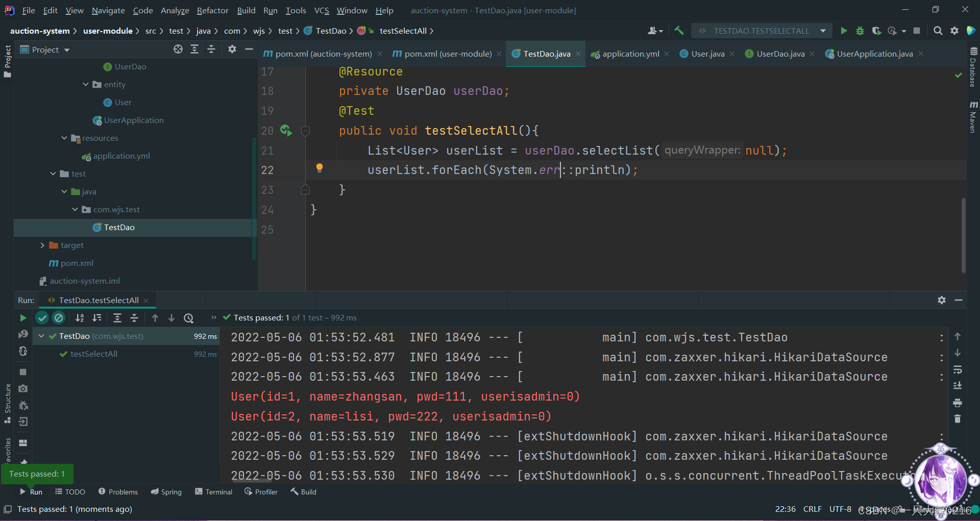Toggle the Show Passed tests filter
The height and width of the screenshot is (521, 980).
coord(42,317)
